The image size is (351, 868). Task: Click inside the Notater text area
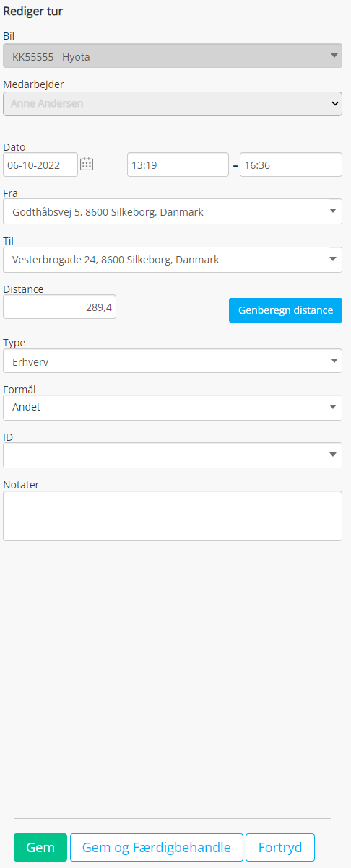(173, 516)
